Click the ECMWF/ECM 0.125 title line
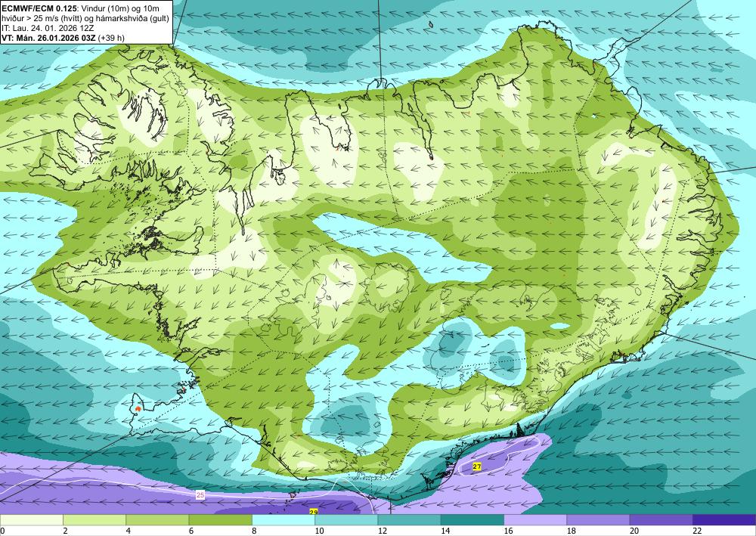 [81, 8]
